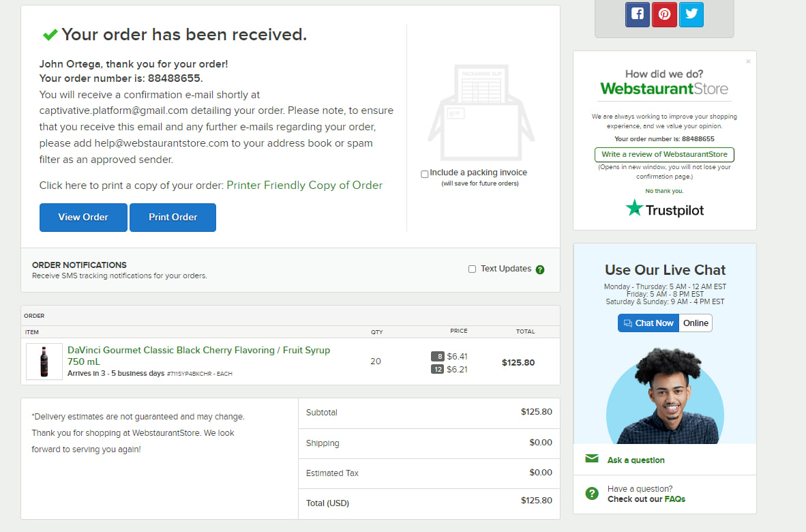Image resolution: width=806 pixels, height=532 pixels.
Task: Click the Ask a question envelope icon
Action: click(592, 458)
